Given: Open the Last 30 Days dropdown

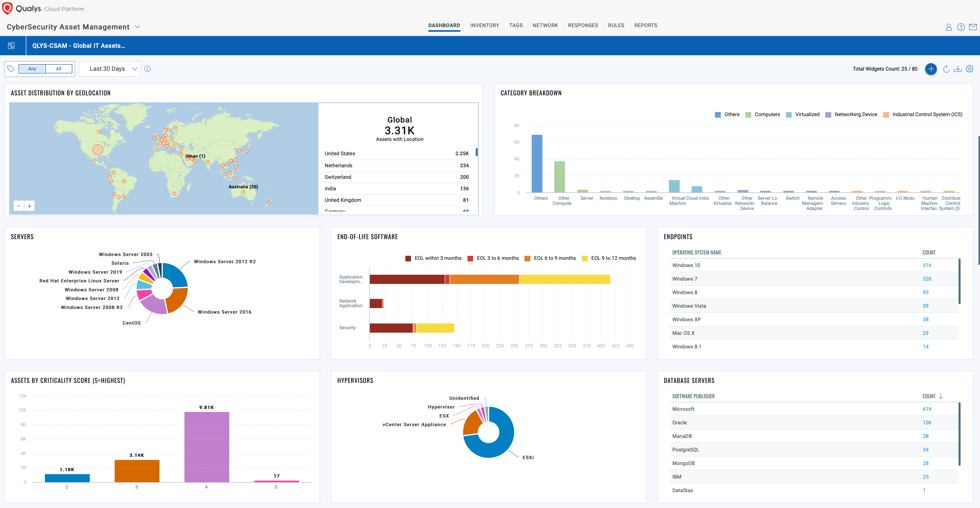Looking at the screenshot, I should [110, 69].
